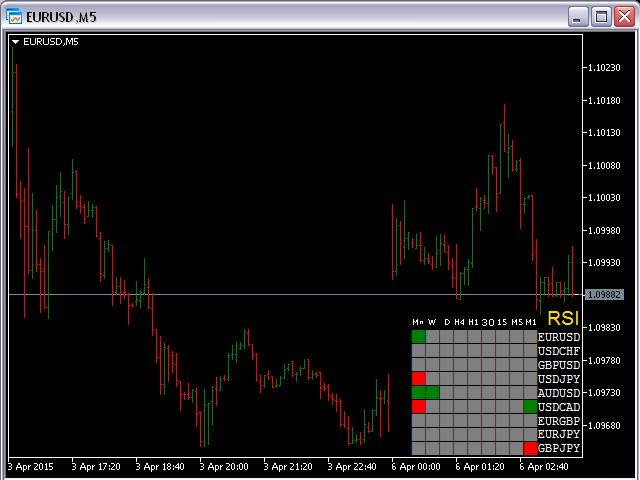Screen dimensions: 640x480
Task: Select the EURUSD row label in RSI grid
Action: click(x=559, y=337)
